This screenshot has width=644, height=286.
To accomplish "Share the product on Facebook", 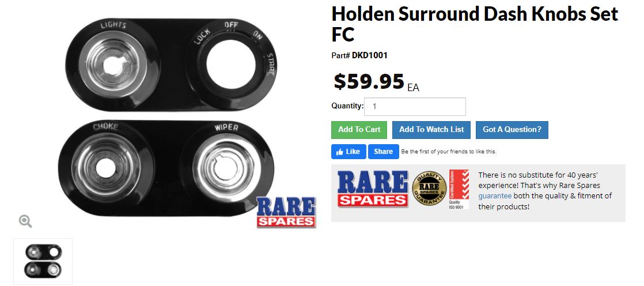I will point(383,152).
